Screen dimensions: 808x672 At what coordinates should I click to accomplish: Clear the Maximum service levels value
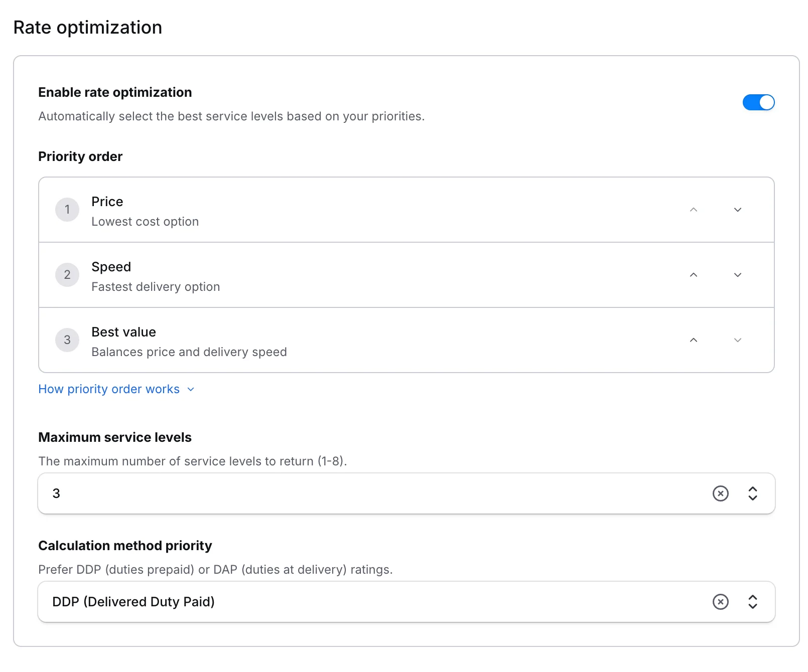point(721,493)
